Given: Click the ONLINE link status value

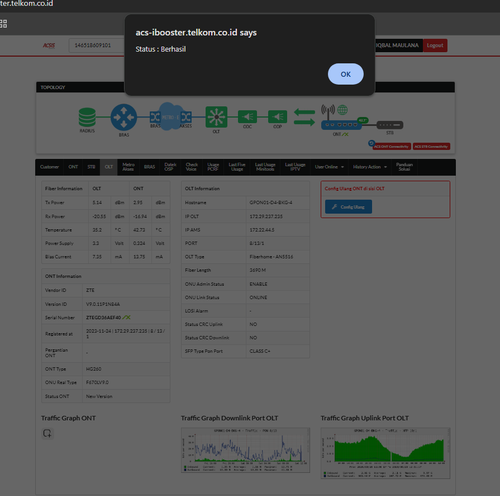Looking at the screenshot, I should pyautogui.click(x=258, y=297).
